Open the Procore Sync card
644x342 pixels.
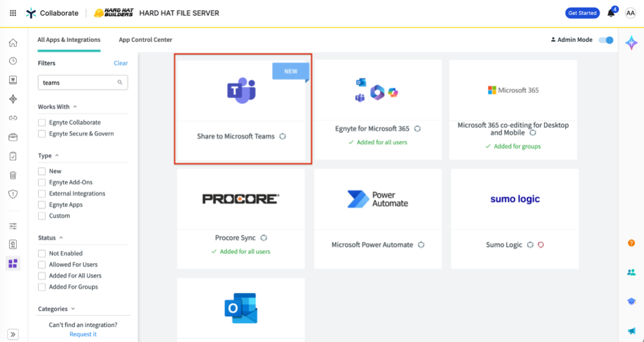coord(241,219)
